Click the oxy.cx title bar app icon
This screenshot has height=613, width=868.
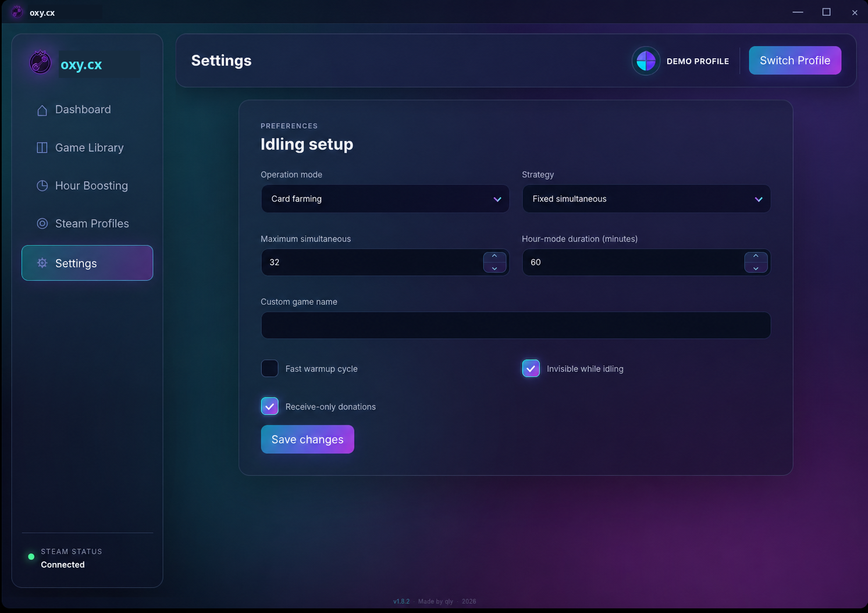pos(17,12)
